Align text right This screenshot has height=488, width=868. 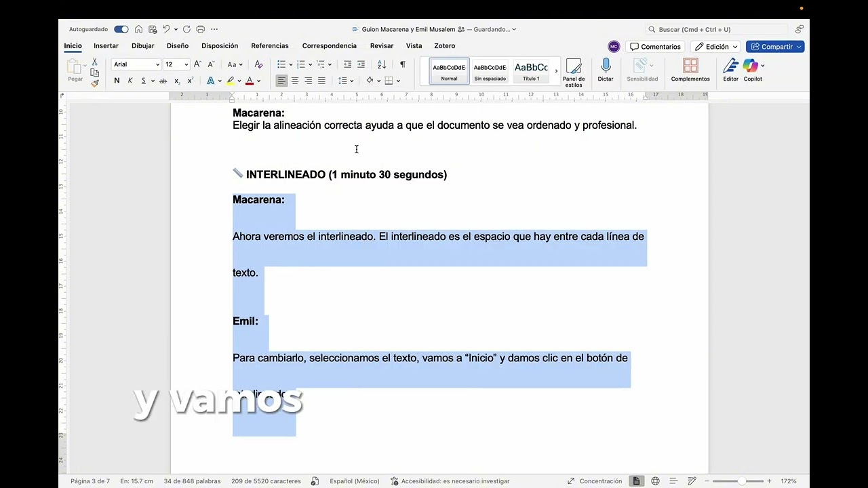[x=308, y=81]
